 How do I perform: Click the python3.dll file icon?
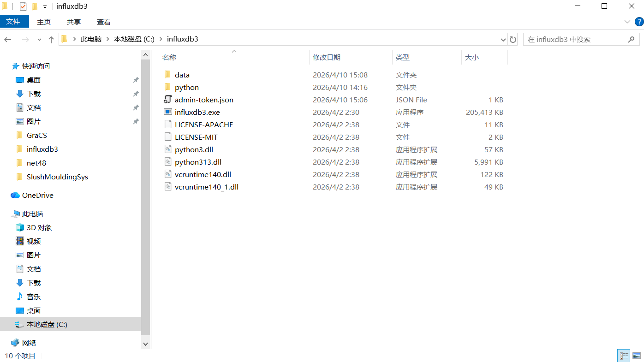[x=167, y=149]
